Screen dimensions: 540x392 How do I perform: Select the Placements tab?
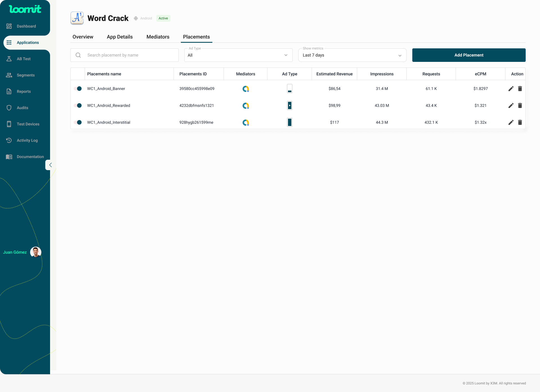click(197, 37)
